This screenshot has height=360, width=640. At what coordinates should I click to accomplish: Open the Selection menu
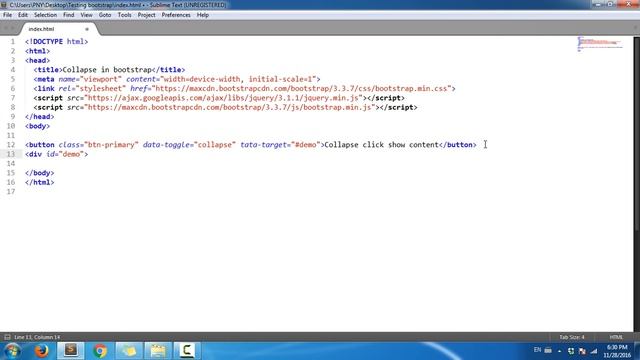[x=45, y=15]
